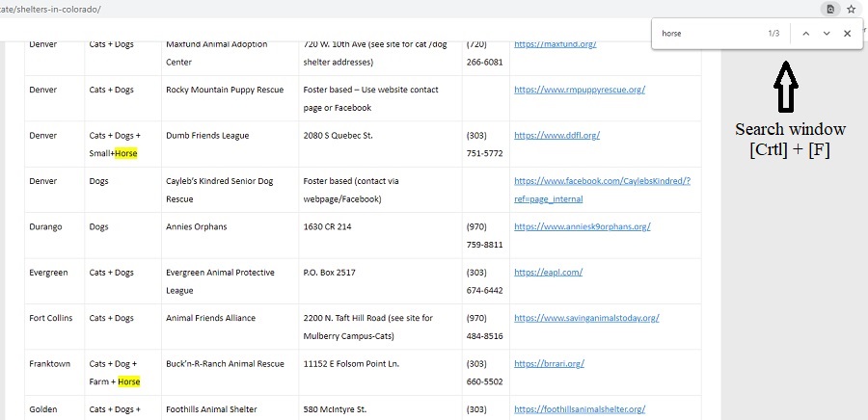This screenshot has height=420, width=868.
Task: Open the rmpuppyrescue.org link
Action: 580,90
